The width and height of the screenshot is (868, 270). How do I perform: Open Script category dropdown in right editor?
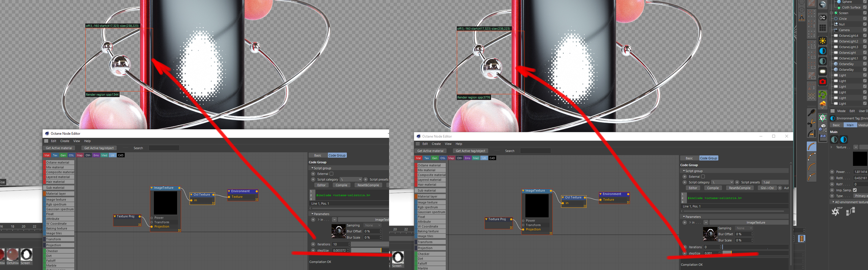pyautogui.click(x=722, y=183)
